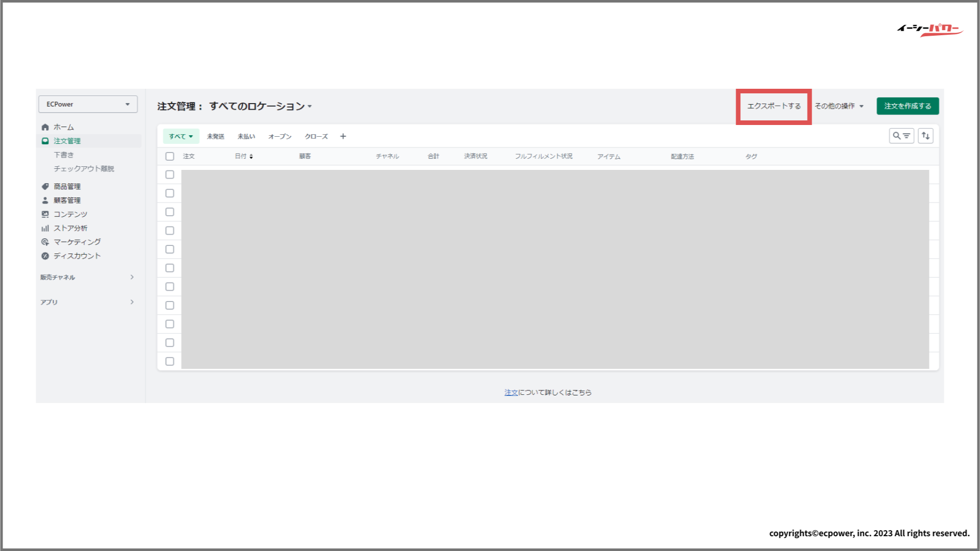
Task: Check the last order row checkbox
Action: click(170, 361)
